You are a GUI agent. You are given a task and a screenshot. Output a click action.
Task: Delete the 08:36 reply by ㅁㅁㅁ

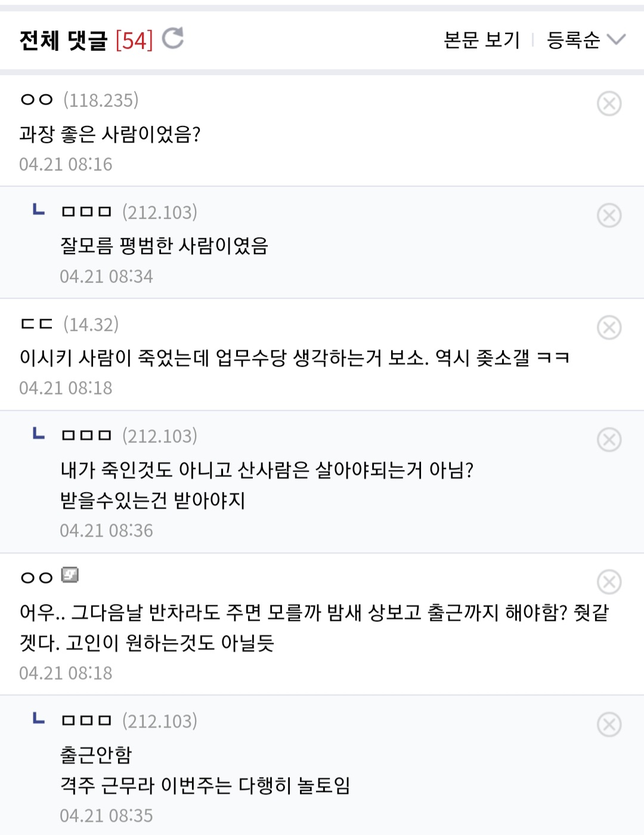click(x=609, y=440)
